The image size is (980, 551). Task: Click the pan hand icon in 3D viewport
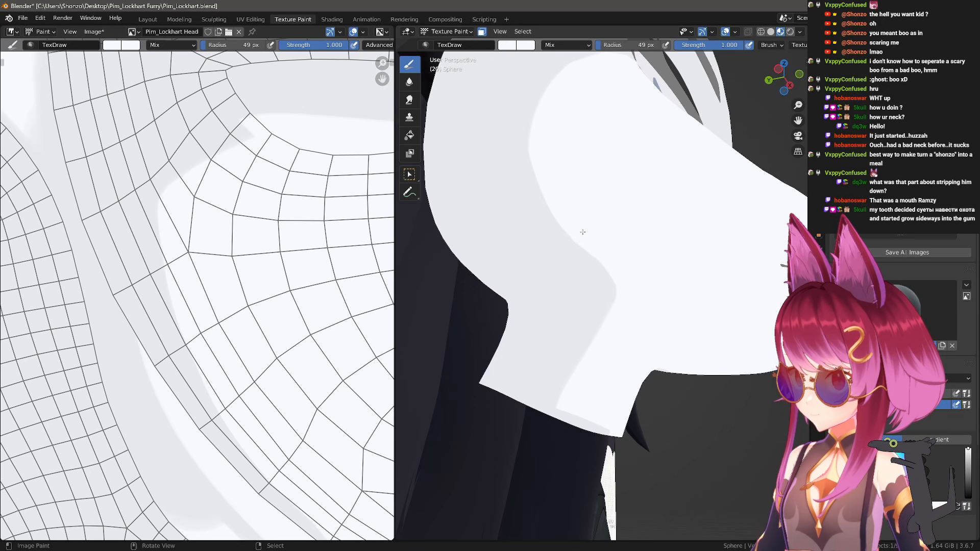pyautogui.click(x=798, y=120)
